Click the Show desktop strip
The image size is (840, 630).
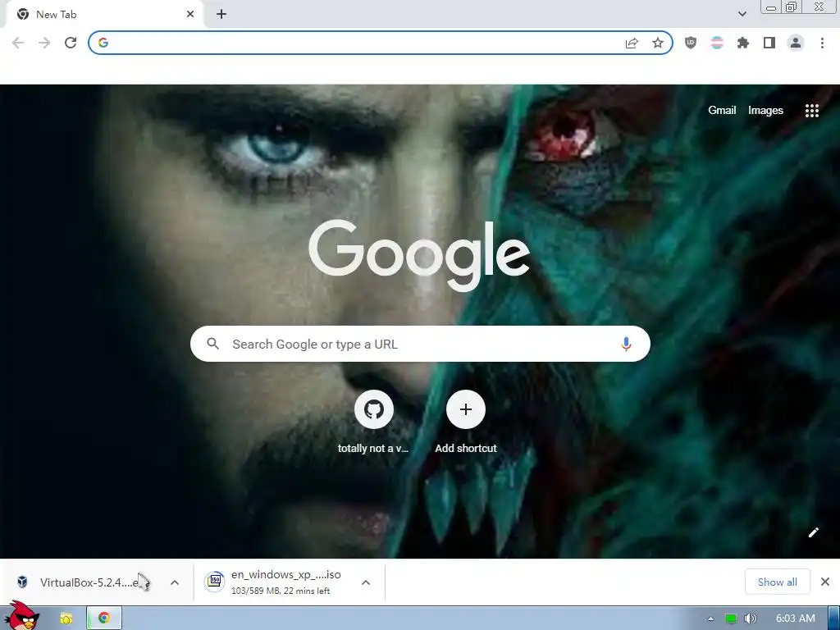pyautogui.click(x=834, y=619)
